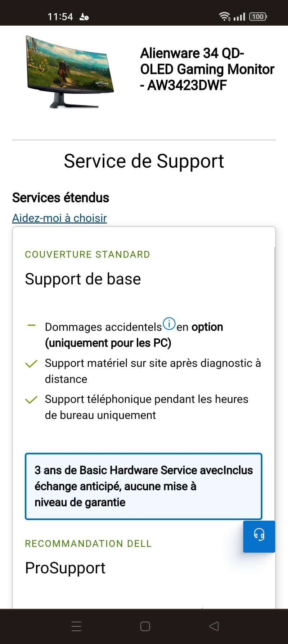Select the 3 ans Basic Hardware Service option
Image resolution: width=288 pixels, height=644 pixels.
tap(143, 486)
